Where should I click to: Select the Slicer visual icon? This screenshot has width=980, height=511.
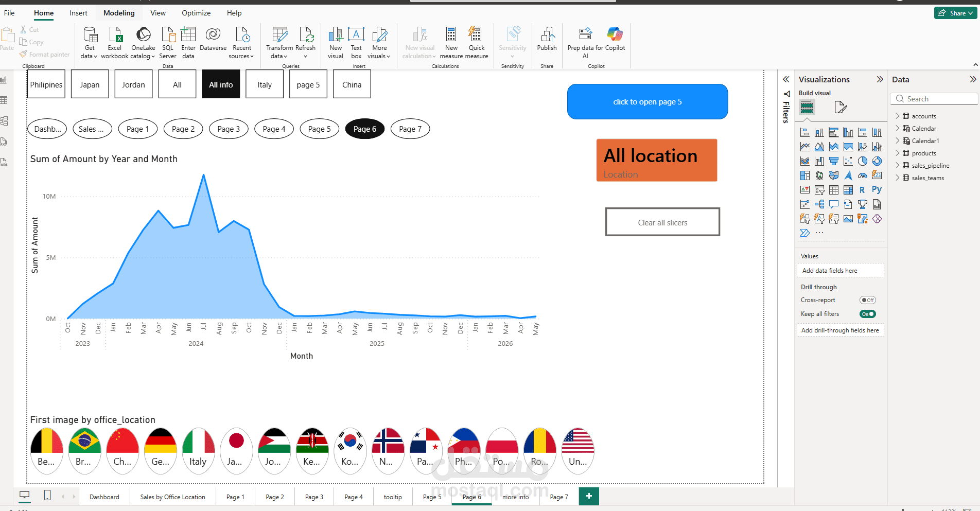819,190
